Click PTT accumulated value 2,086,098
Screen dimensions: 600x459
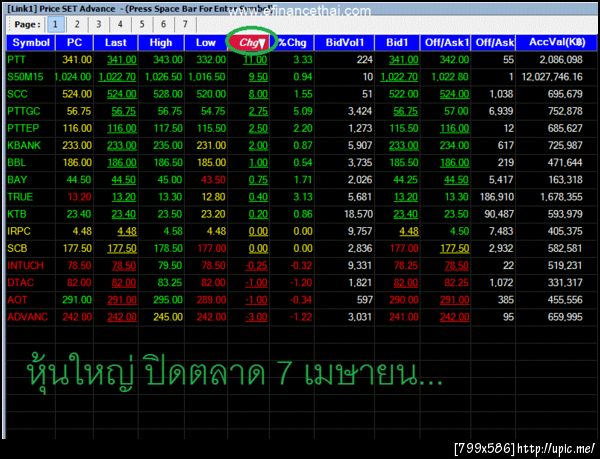click(x=561, y=60)
